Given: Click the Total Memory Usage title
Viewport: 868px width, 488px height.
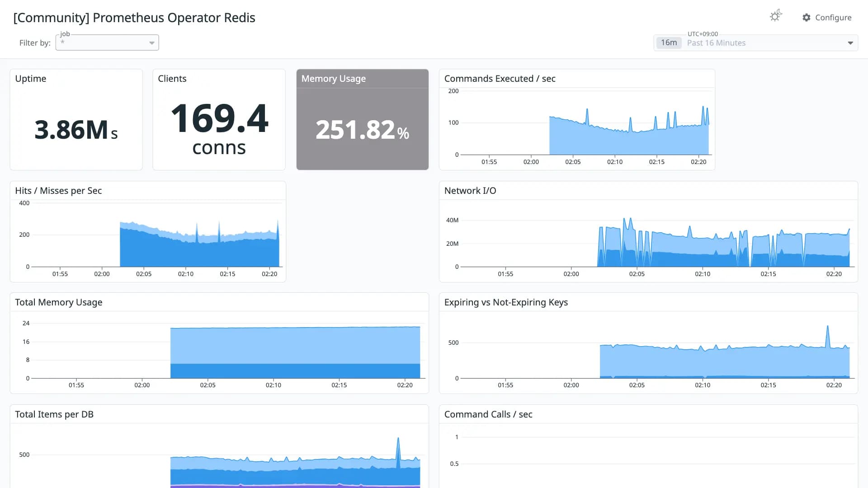Looking at the screenshot, I should (59, 302).
